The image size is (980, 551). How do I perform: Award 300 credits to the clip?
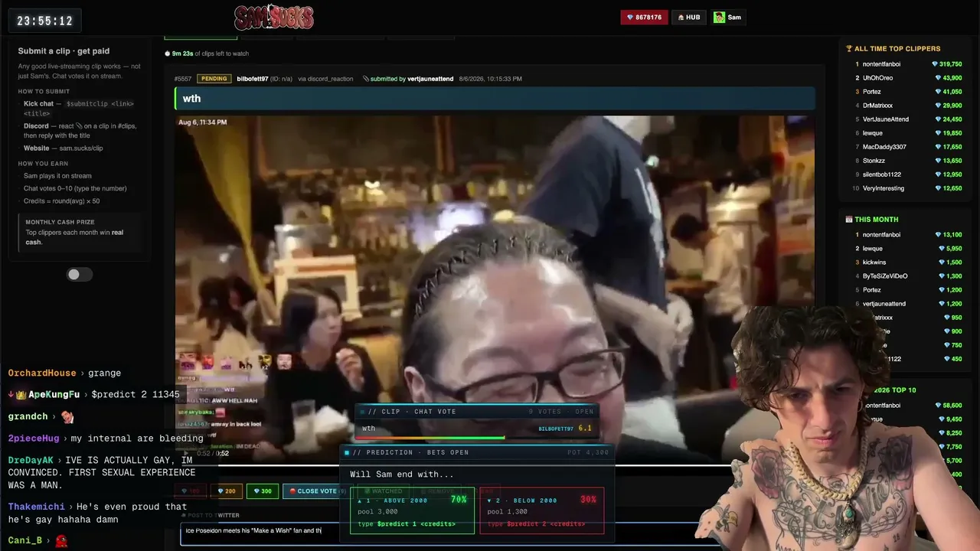262,491
